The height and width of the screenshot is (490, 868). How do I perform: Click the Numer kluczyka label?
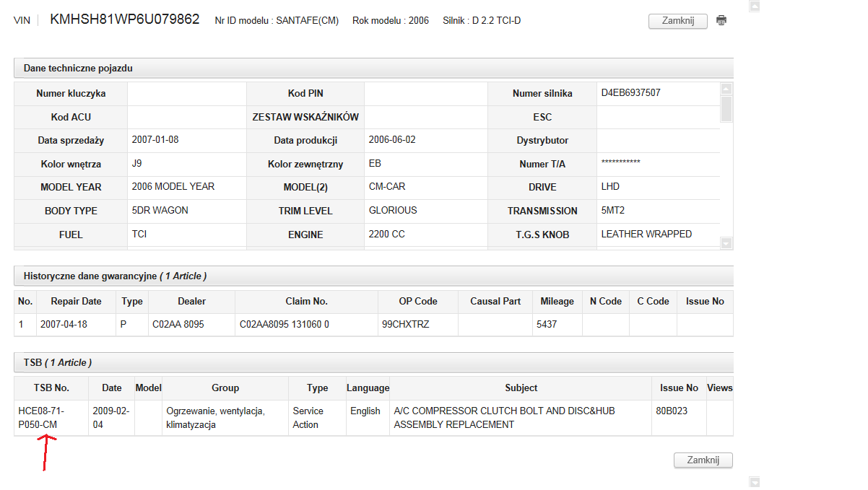(x=71, y=94)
